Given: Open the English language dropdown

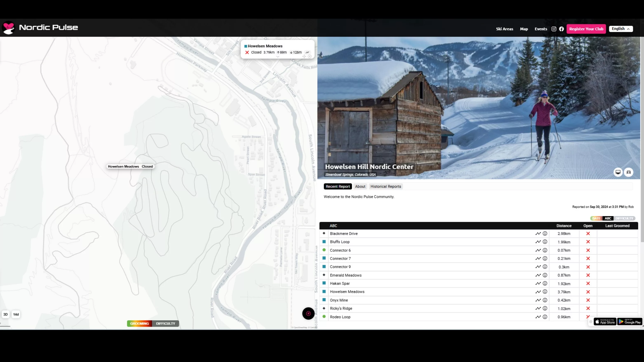Looking at the screenshot, I should point(621,29).
